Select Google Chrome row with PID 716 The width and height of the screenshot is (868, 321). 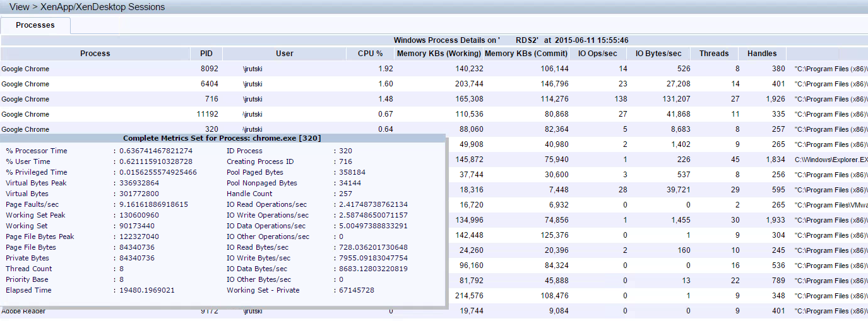(x=434, y=99)
